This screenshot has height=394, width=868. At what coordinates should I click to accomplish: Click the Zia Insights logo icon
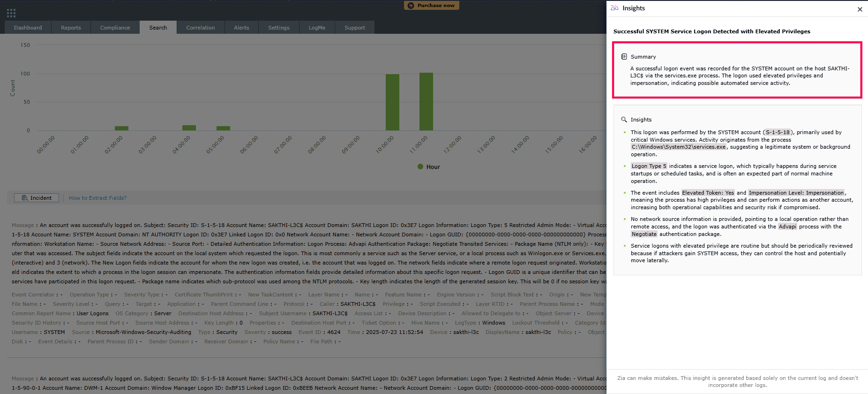point(614,8)
